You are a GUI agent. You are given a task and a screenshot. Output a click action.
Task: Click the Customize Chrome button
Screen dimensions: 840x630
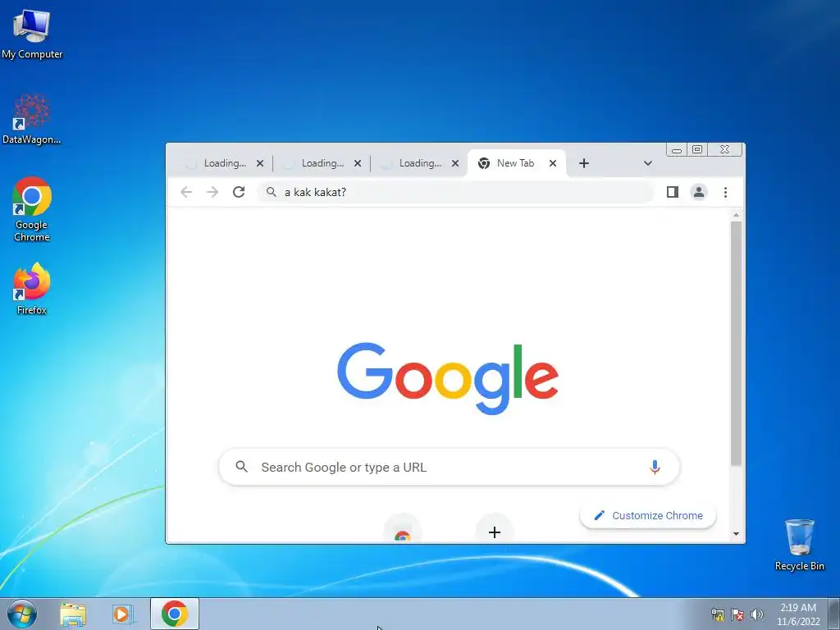[648, 515]
